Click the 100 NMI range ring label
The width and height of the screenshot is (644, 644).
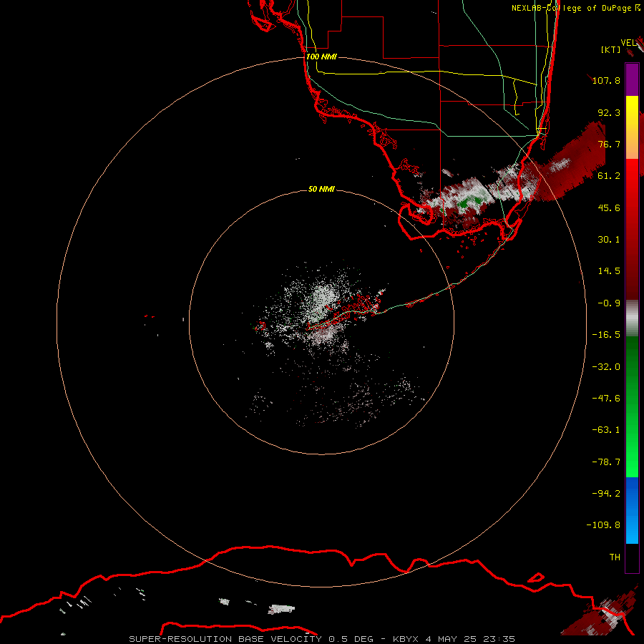(x=321, y=57)
